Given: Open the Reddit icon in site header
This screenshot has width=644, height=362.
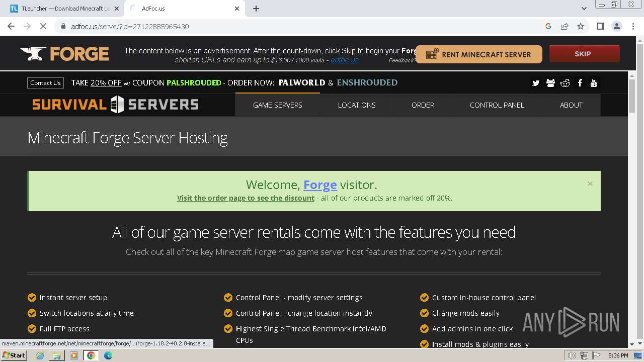Looking at the screenshot, I should pos(565,83).
